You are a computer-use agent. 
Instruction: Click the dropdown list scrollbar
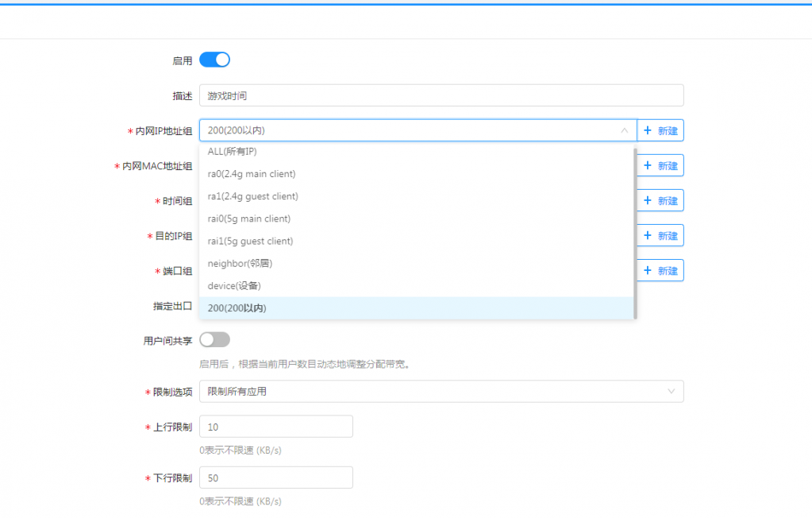[x=635, y=230]
